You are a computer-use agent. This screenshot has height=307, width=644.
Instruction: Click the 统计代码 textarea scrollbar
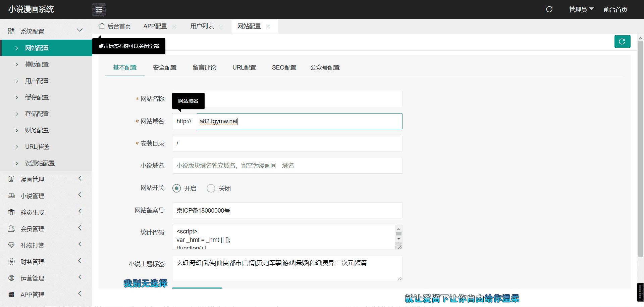tap(398, 234)
